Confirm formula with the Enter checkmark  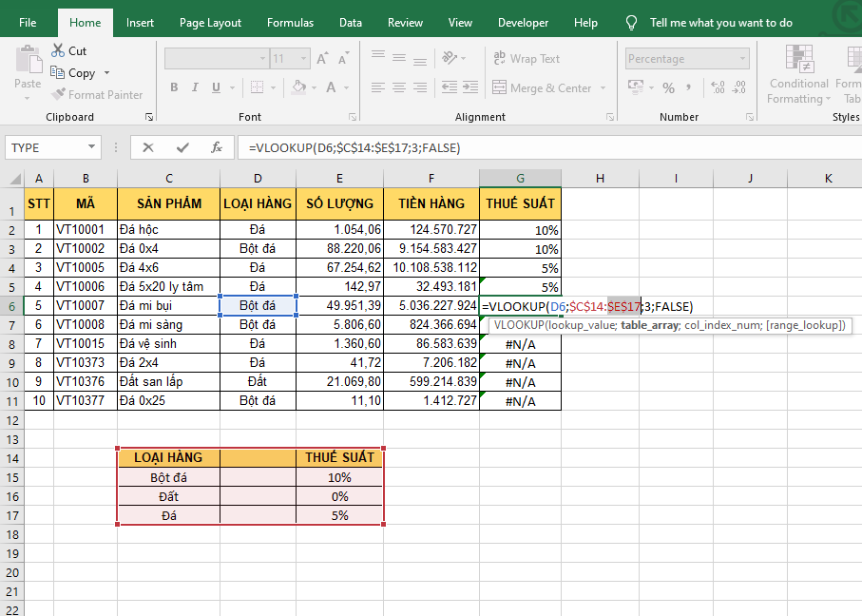pyautogui.click(x=182, y=147)
